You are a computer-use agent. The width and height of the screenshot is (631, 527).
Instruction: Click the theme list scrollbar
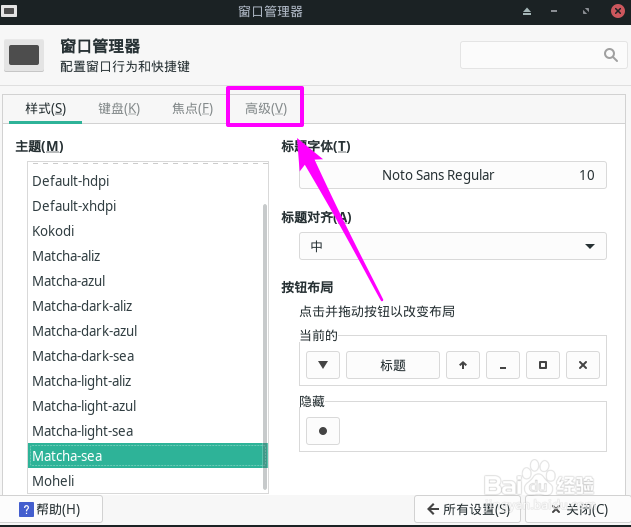point(265,347)
